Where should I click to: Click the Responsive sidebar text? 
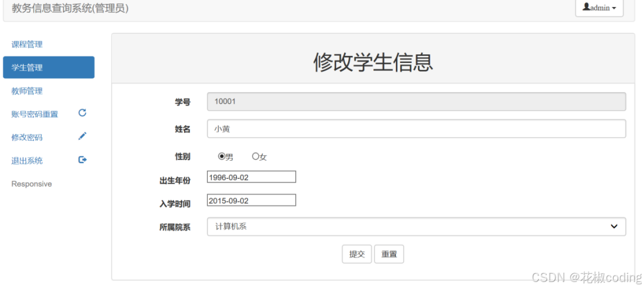(x=31, y=184)
